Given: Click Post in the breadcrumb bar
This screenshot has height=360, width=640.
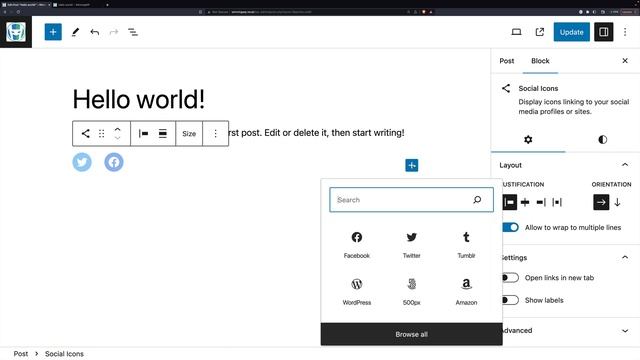Looking at the screenshot, I should 21,353.
